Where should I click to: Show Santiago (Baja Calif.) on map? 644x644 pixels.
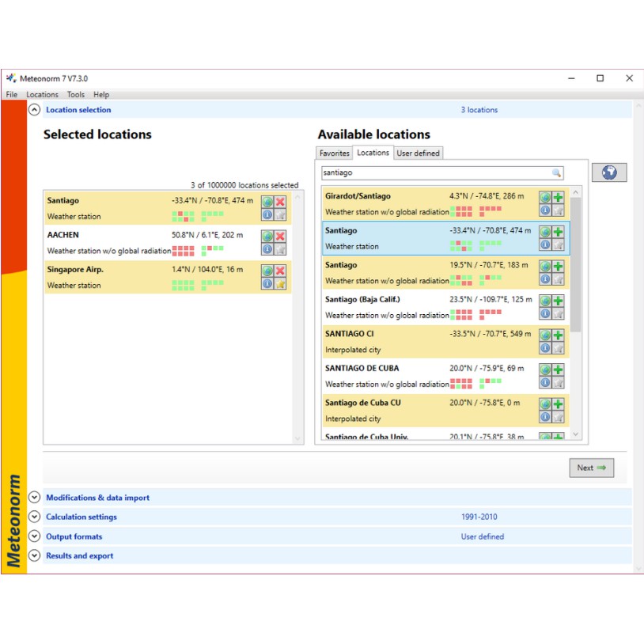pyautogui.click(x=545, y=301)
